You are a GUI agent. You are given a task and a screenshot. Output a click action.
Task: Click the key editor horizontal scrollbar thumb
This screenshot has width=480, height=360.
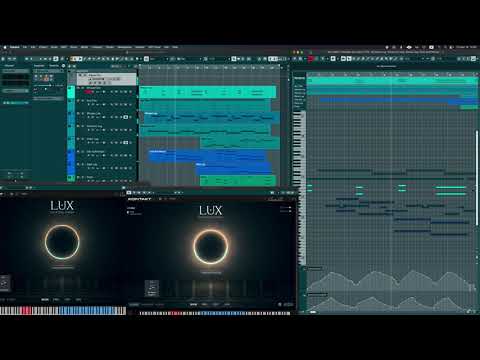click(x=313, y=312)
